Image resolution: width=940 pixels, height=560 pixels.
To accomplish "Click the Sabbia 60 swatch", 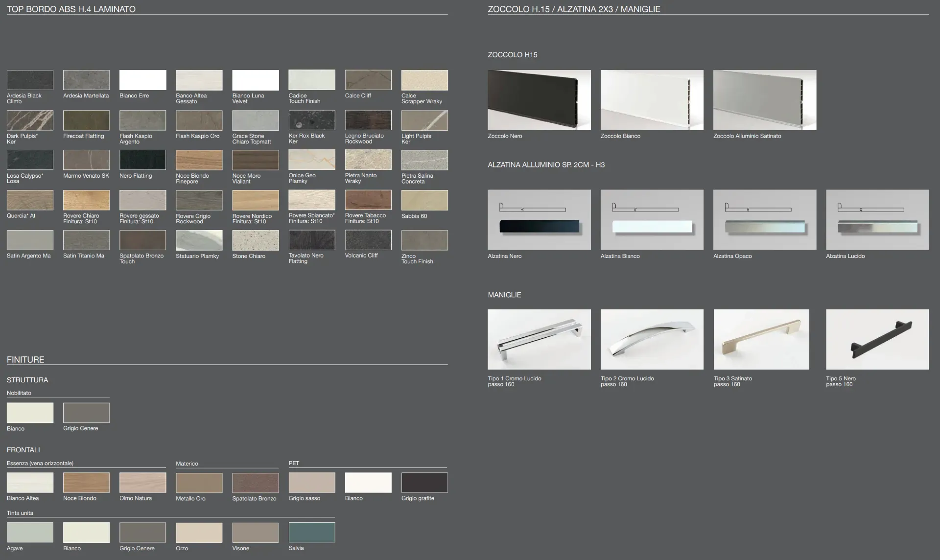I will click(424, 200).
